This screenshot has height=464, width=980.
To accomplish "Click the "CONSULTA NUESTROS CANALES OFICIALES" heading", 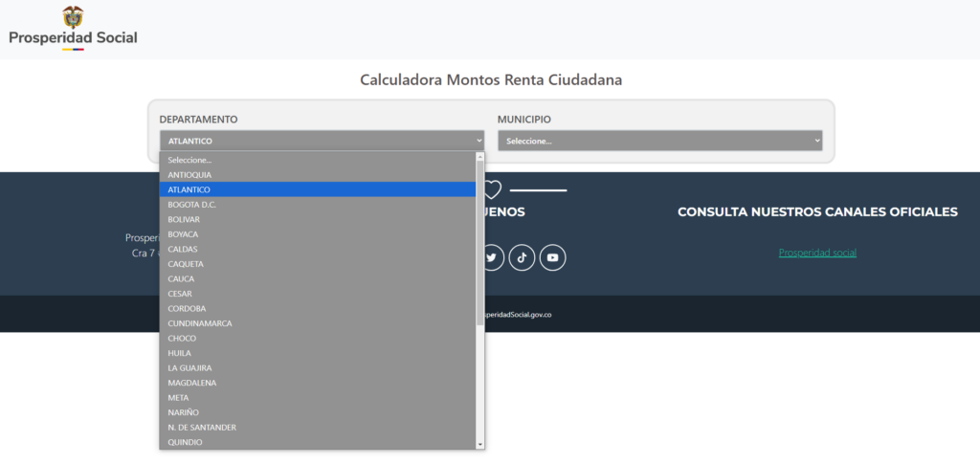I will point(817,212).
